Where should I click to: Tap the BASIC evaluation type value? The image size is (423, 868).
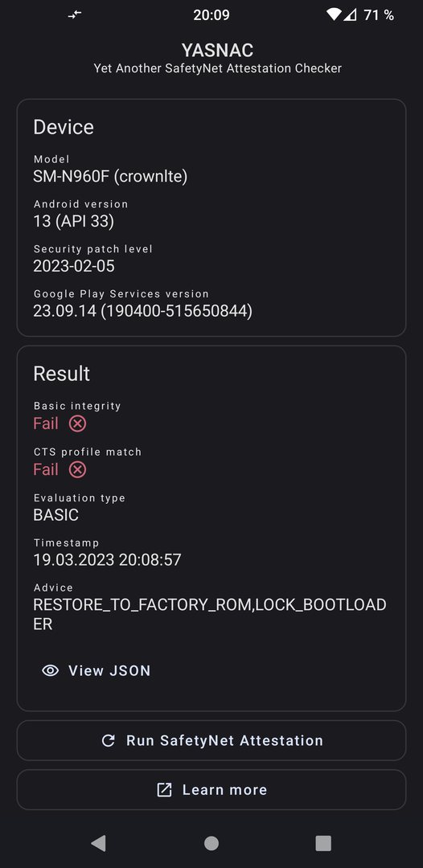click(56, 515)
